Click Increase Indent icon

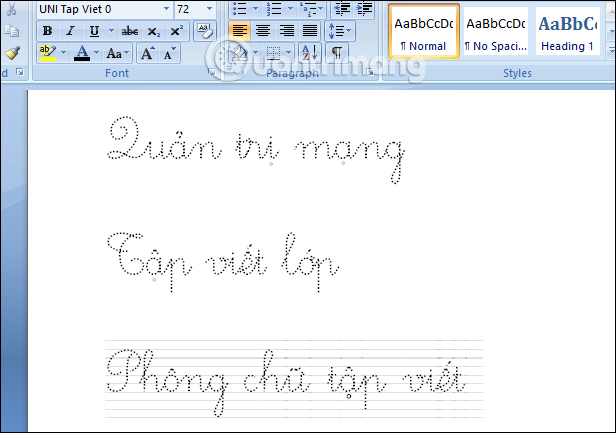[x=364, y=9]
